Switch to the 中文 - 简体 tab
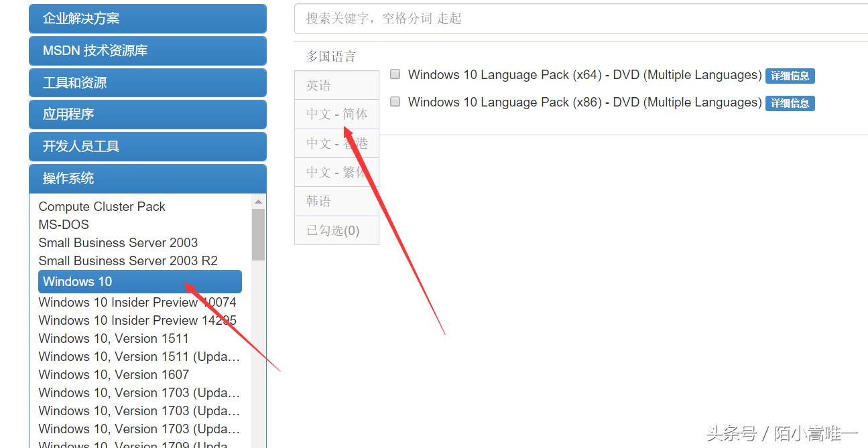The image size is (868, 448). pos(336,114)
